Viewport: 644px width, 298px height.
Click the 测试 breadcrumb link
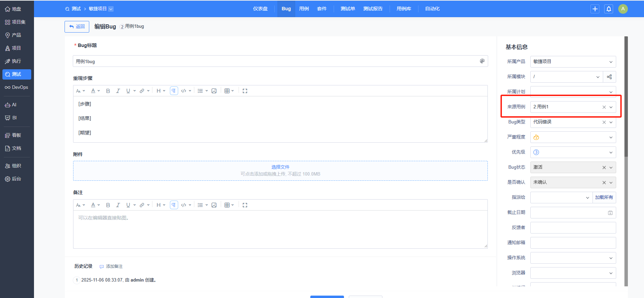pos(76,9)
